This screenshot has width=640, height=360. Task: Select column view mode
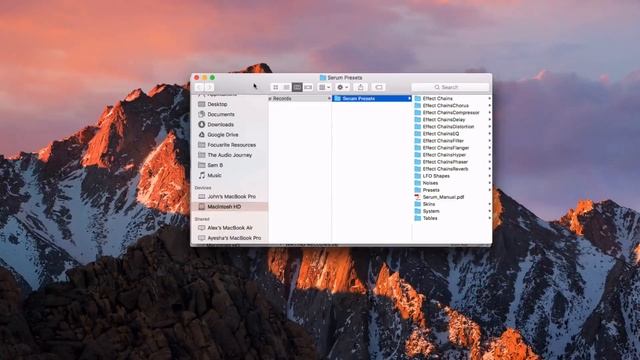297,87
